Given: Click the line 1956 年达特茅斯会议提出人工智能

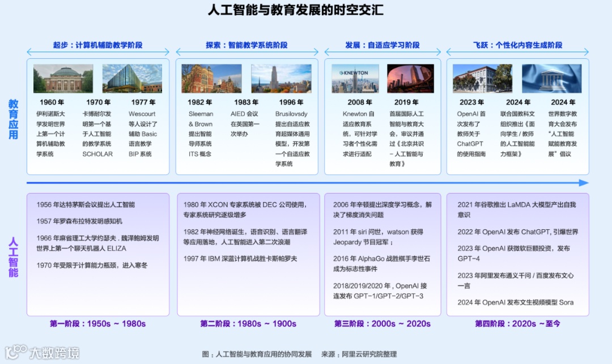Looking at the screenshot, I should click(x=86, y=204).
